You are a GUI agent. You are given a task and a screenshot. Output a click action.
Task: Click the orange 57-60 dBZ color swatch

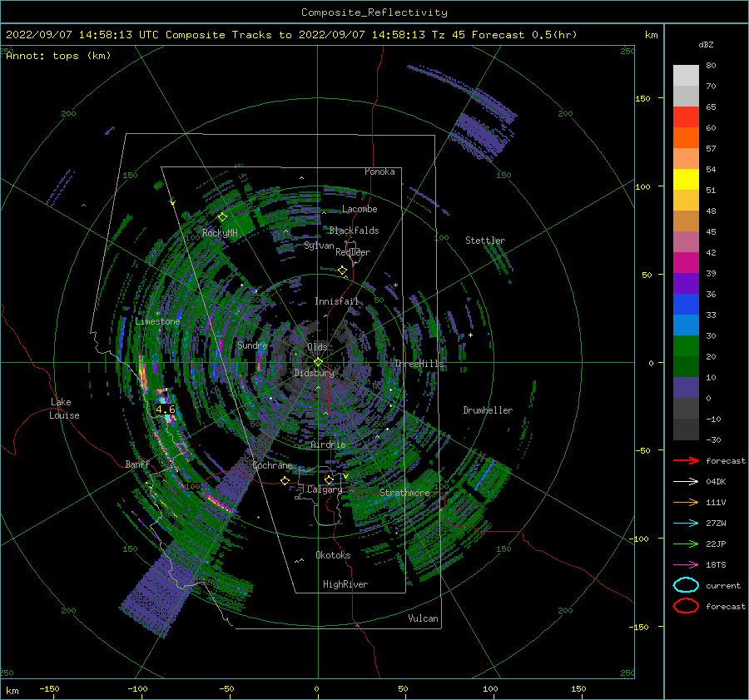coord(686,138)
